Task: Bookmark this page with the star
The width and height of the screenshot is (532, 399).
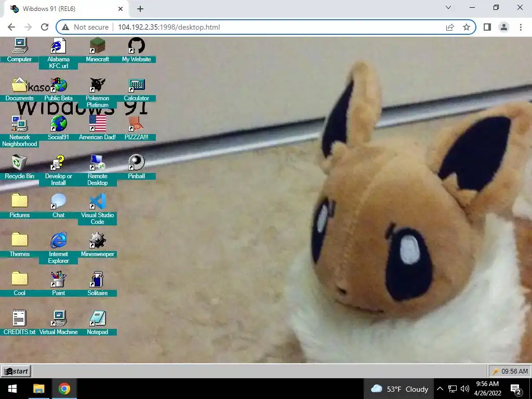Action: click(467, 27)
